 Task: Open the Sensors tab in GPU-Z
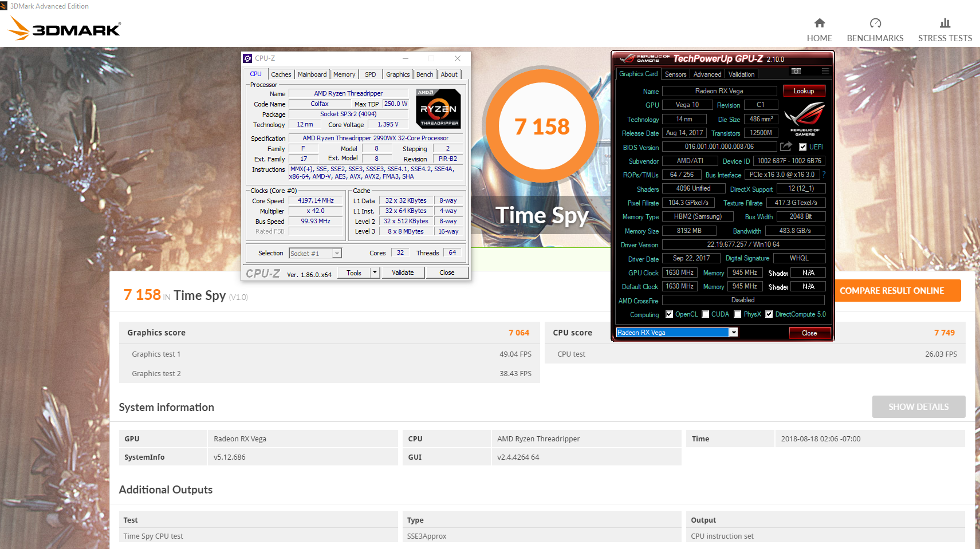coord(675,74)
